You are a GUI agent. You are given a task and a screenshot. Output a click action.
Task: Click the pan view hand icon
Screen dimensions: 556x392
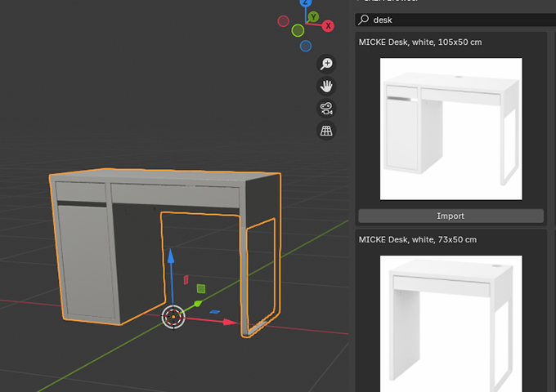pyautogui.click(x=326, y=86)
